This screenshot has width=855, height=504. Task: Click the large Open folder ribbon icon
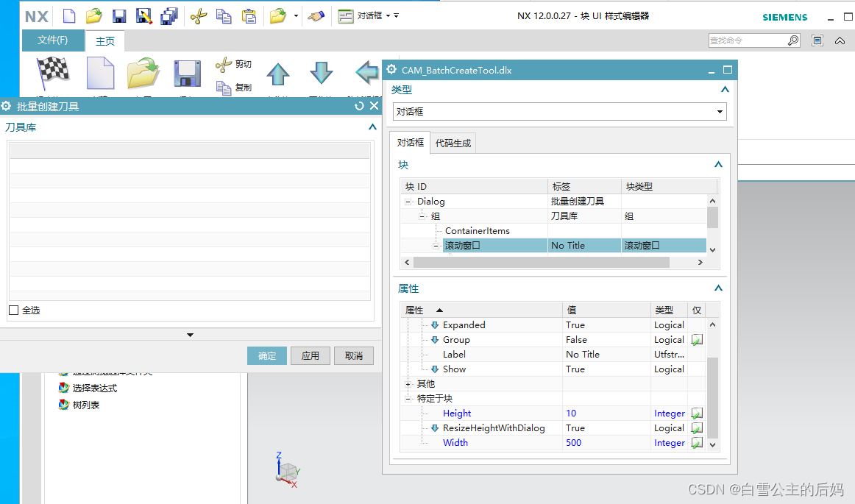143,73
